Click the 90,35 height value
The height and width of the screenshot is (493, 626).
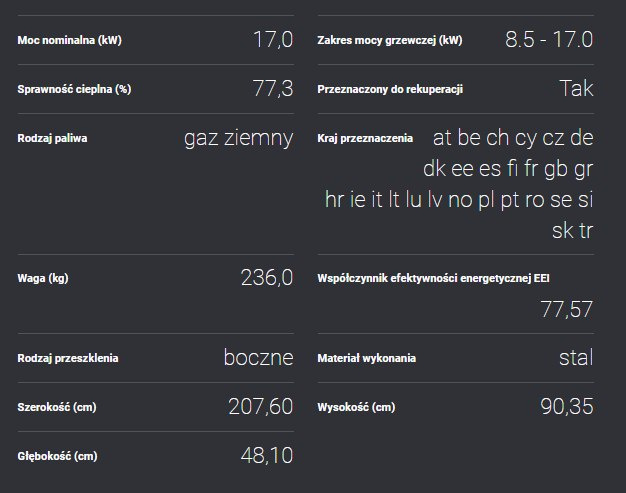[567, 406]
